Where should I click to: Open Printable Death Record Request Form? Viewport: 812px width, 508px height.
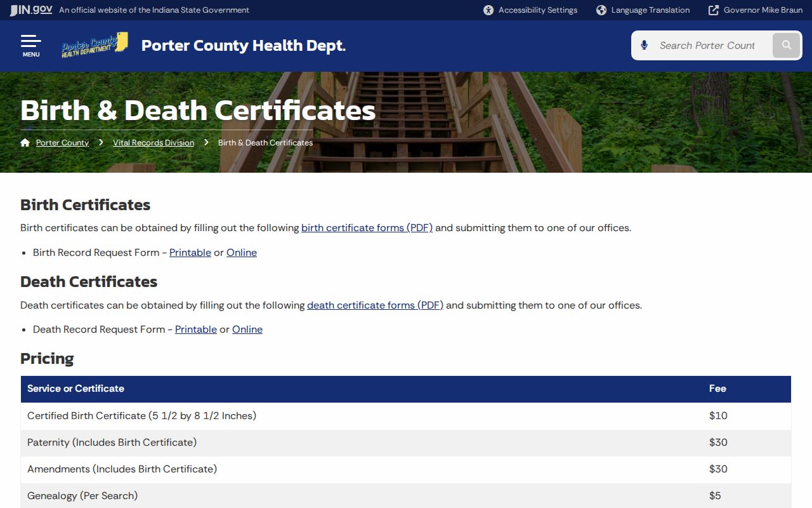(196, 330)
